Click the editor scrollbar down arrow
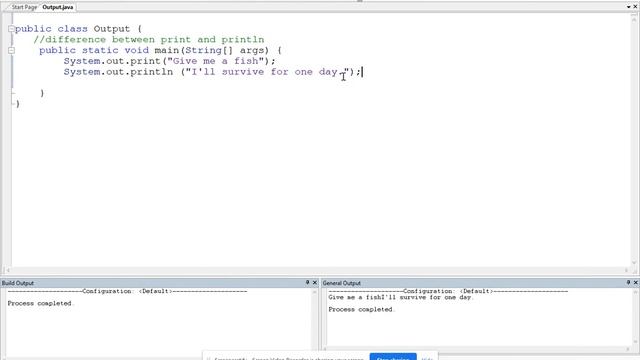This screenshot has width=640, height=360. [x=634, y=263]
